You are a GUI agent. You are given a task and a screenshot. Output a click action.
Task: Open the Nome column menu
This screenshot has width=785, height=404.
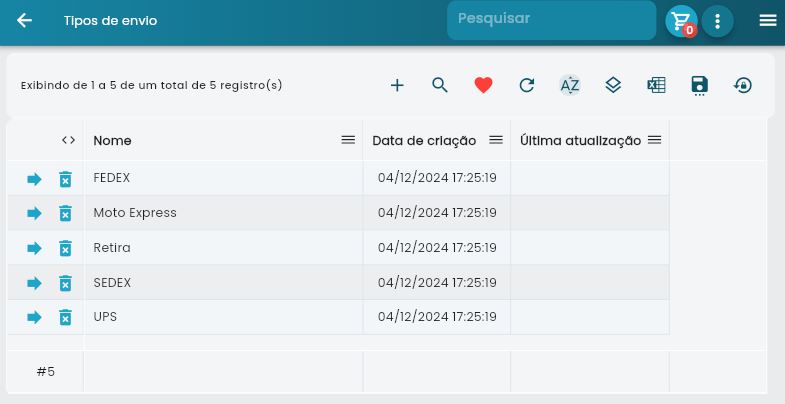(x=348, y=140)
